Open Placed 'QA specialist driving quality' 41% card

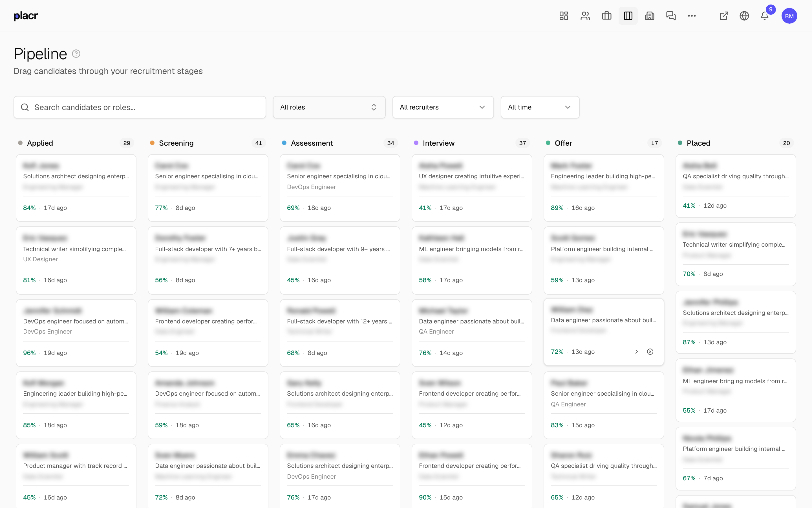[x=736, y=186]
